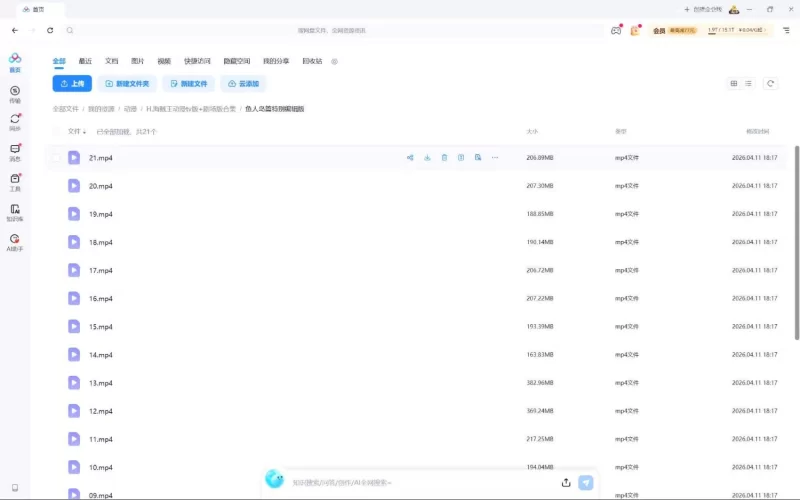Click the blue 上传 upload button
Viewport: 800px width, 500px height.
pos(72,84)
